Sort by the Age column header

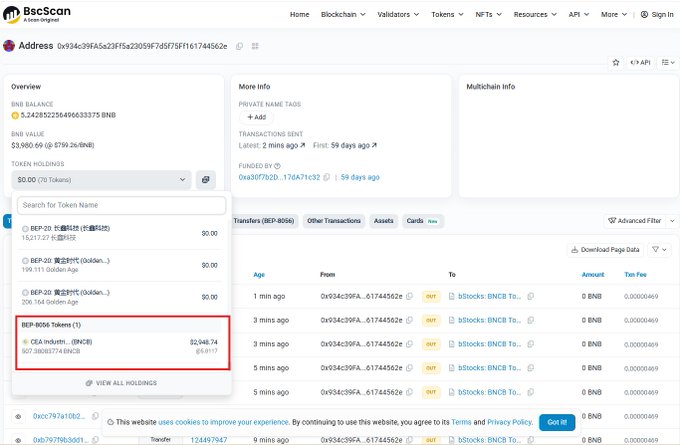click(x=259, y=275)
